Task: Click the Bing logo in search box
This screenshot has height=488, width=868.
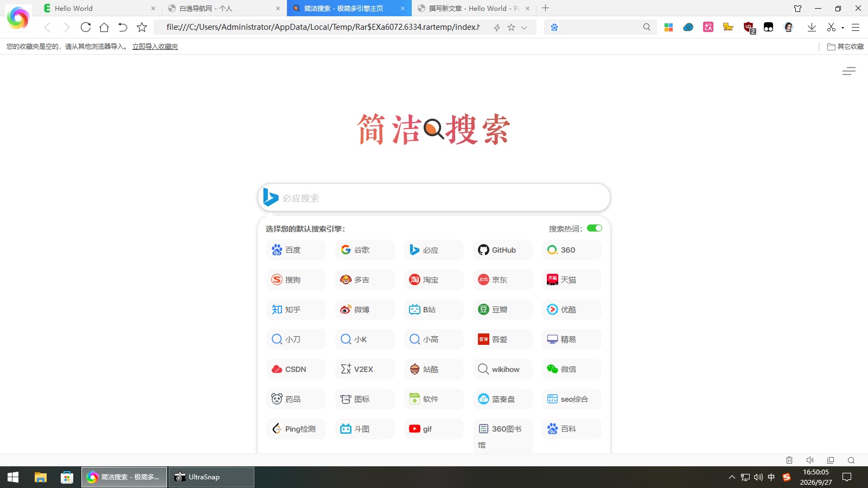Action: (x=270, y=197)
